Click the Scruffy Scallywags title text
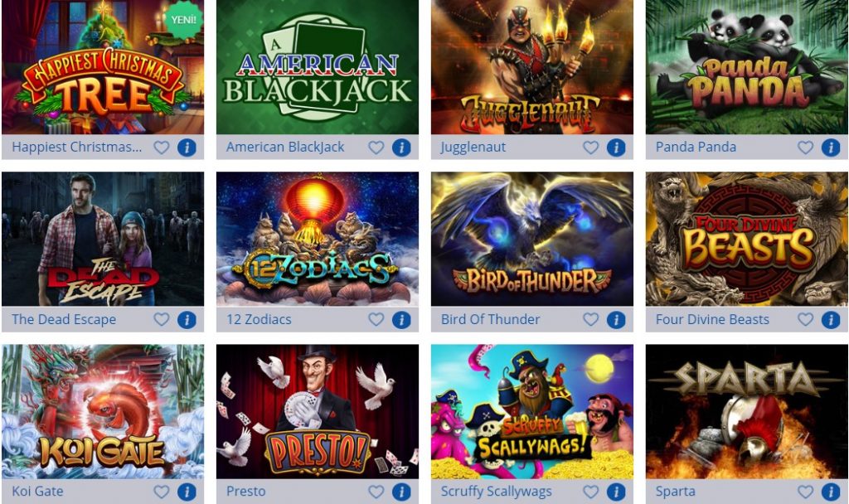 (496, 492)
